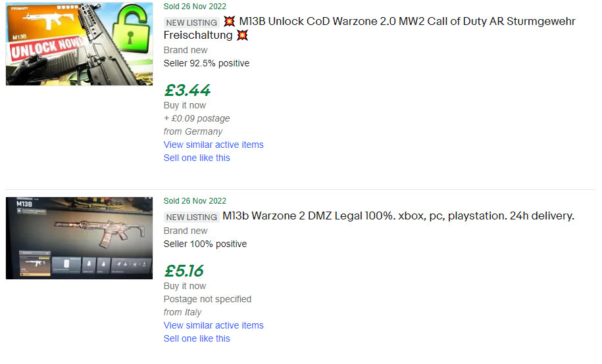Viewport: 602px width, 364px height.
Task: Click "Sell one like this" under the Italy listing
Action: pyautogui.click(x=197, y=338)
